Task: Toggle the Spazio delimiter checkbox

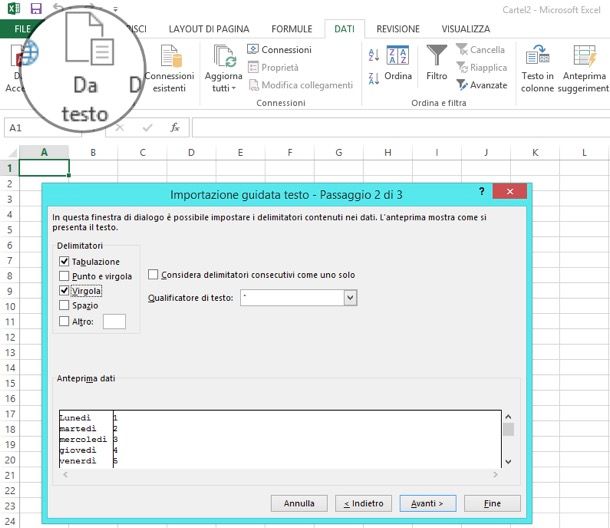Action: click(x=65, y=305)
